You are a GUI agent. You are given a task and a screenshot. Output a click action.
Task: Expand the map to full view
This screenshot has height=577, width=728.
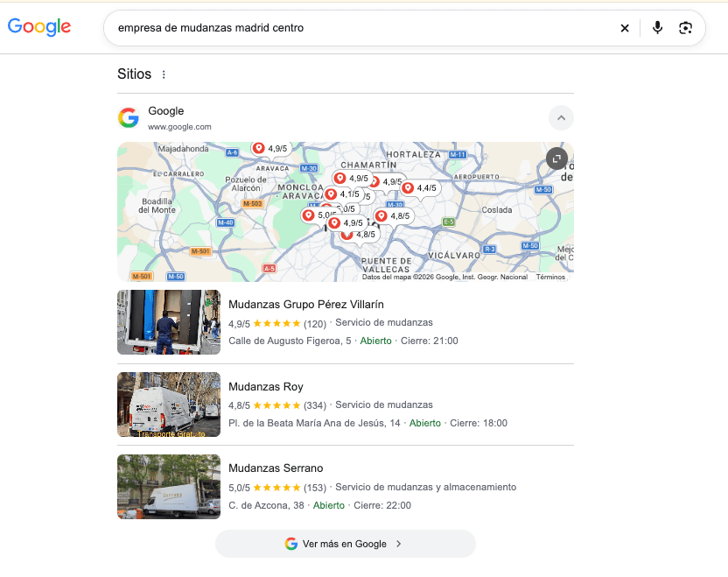click(x=556, y=158)
